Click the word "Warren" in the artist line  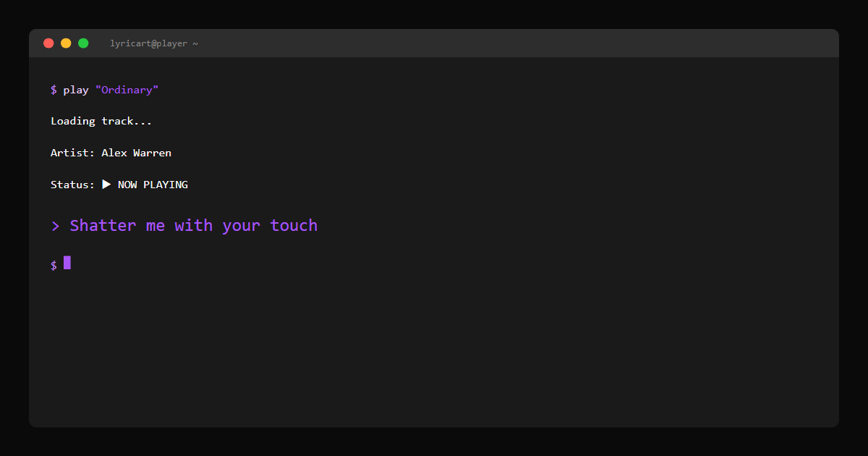[x=152, y=153]
